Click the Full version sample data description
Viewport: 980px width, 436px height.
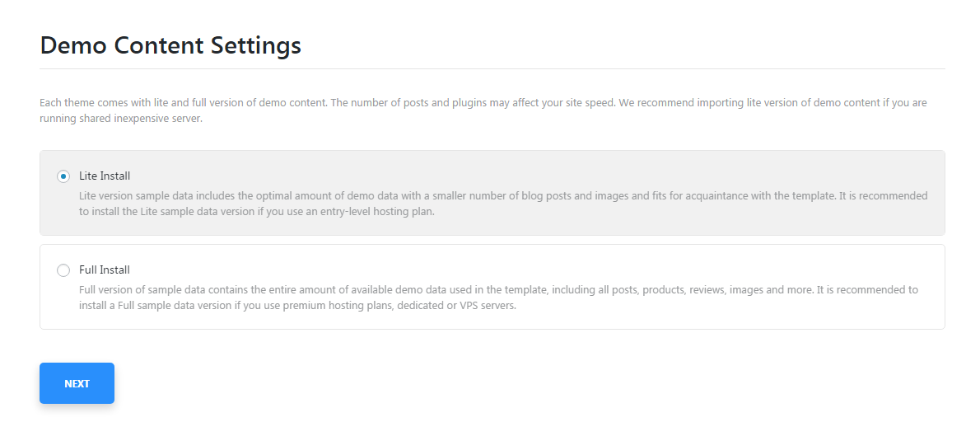[x=498, y=298]
